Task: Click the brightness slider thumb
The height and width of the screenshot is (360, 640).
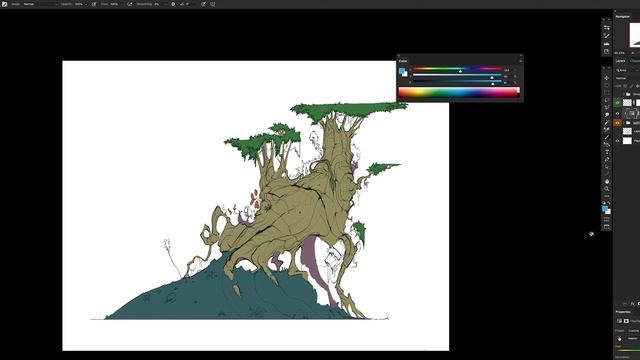Action: pos(493,84)
